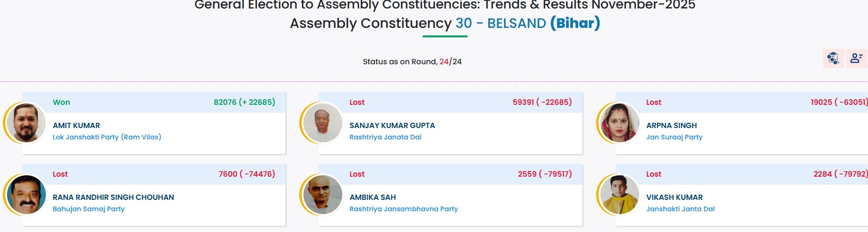
Task: Select Vikash Kumar's candidate photo
Action: point(619,195)
